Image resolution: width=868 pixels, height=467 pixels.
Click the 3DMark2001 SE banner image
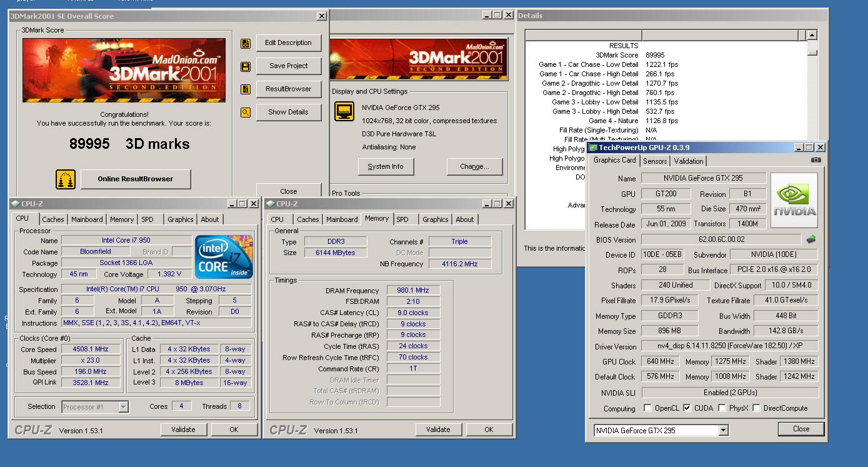pyautogui.click(x=124, y=70)
